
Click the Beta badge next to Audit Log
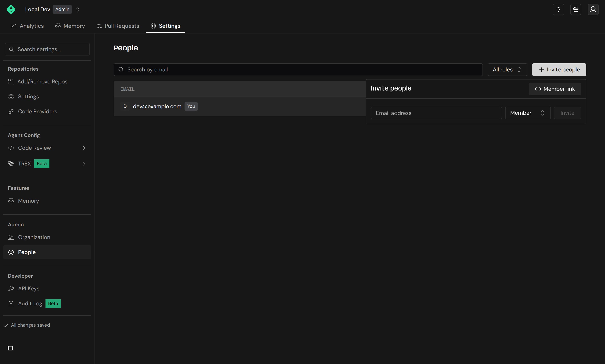point(53,303)
